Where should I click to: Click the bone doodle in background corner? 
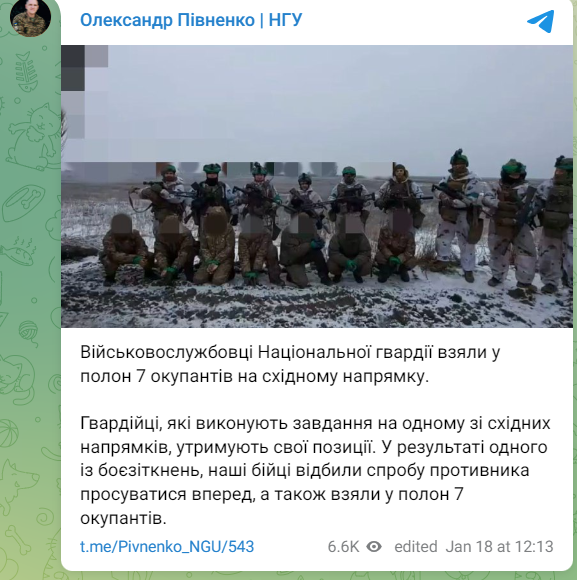click(x=18, y=539)
